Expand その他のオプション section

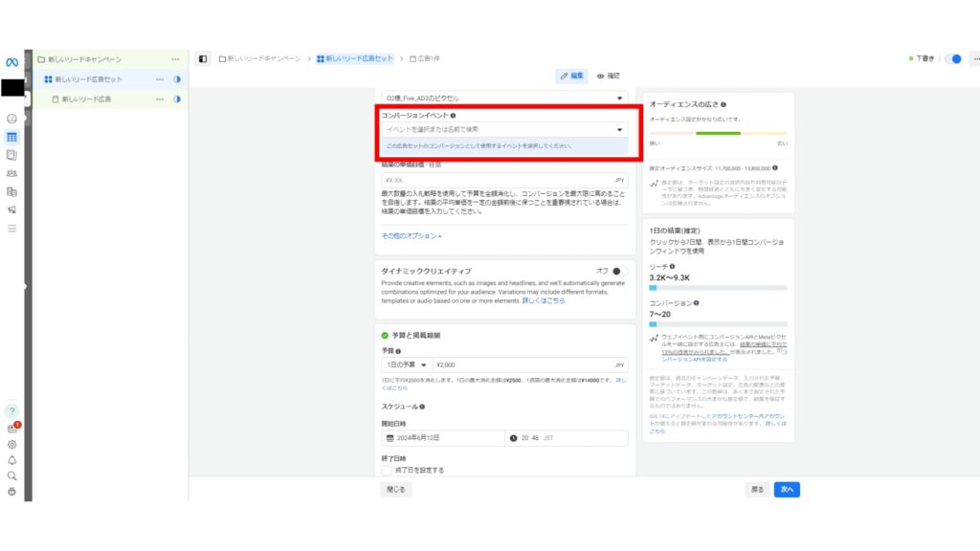click(412, 235)
